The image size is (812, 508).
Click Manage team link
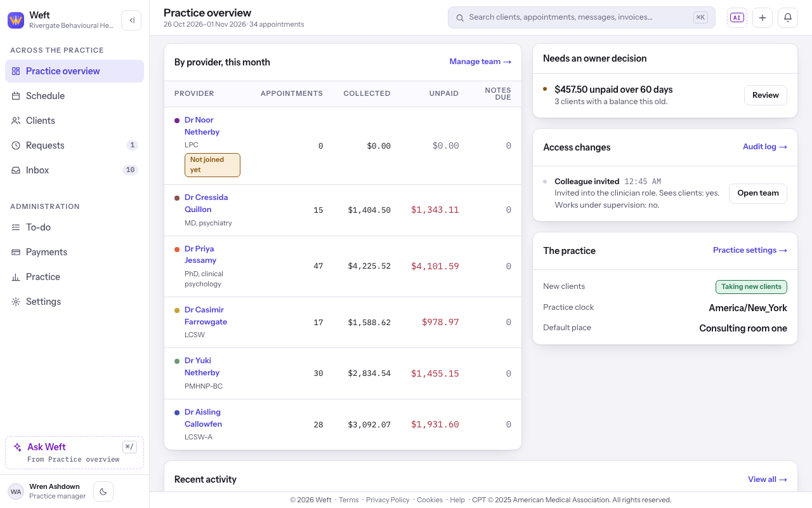click(480, 62)
